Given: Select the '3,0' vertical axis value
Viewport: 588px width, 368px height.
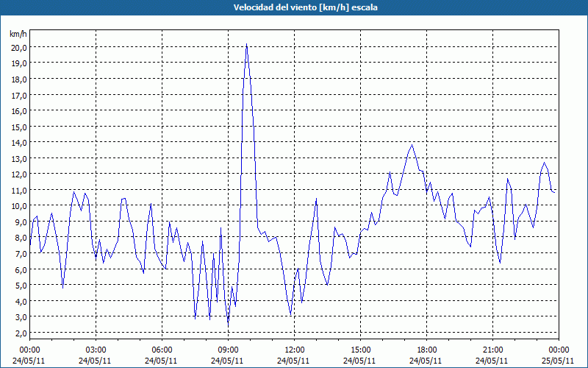Looking at the screenshot, I should (x=21, y=317).
